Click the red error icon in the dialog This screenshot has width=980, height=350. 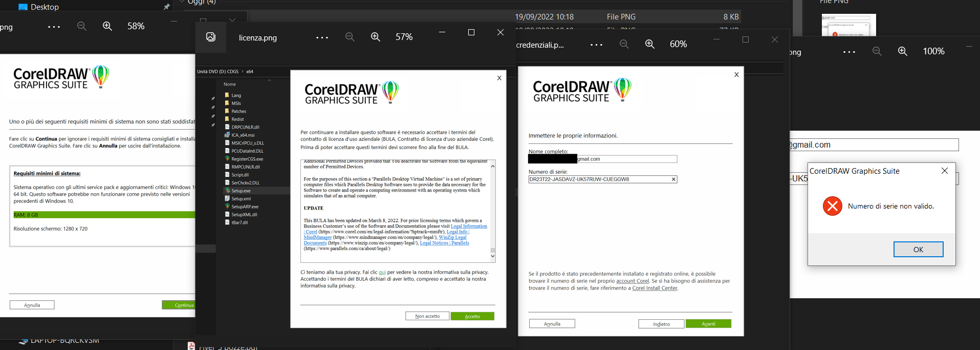point(833,206)
